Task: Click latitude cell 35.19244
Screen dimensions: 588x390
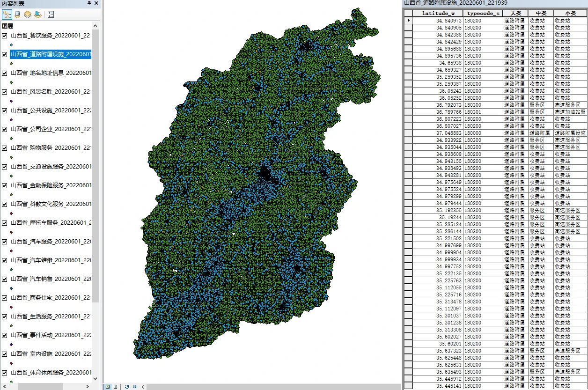Action: pyautogui.click(x=438, y=217)
